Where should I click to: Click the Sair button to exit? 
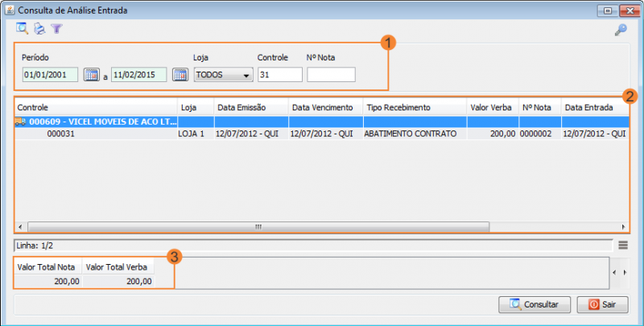[x=602, y=305]
